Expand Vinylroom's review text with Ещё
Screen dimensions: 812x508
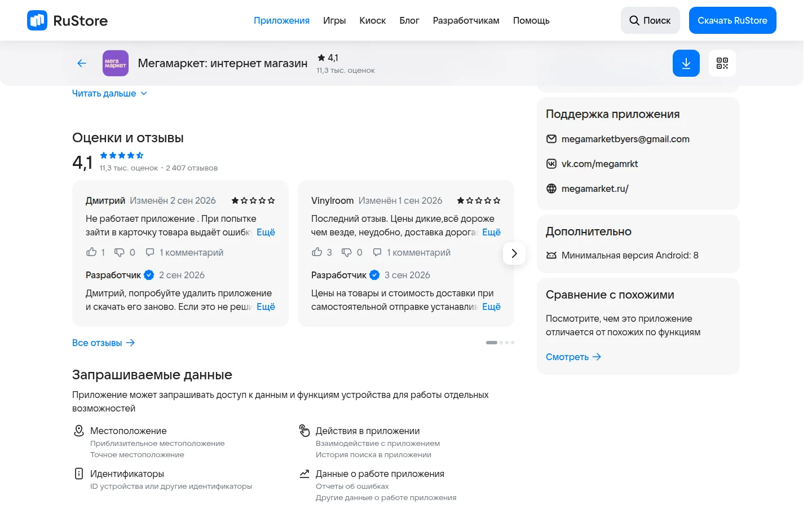pyautogui.click(x=491, y=232)
